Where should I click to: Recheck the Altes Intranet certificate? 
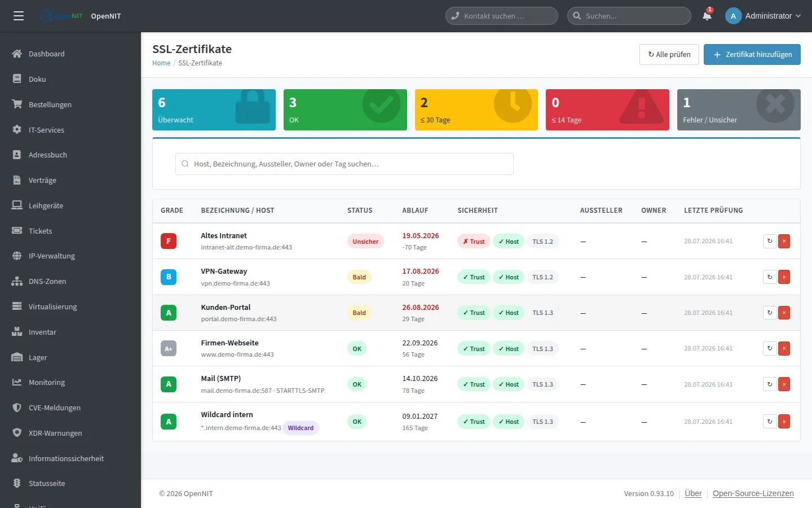click(770, 241)
